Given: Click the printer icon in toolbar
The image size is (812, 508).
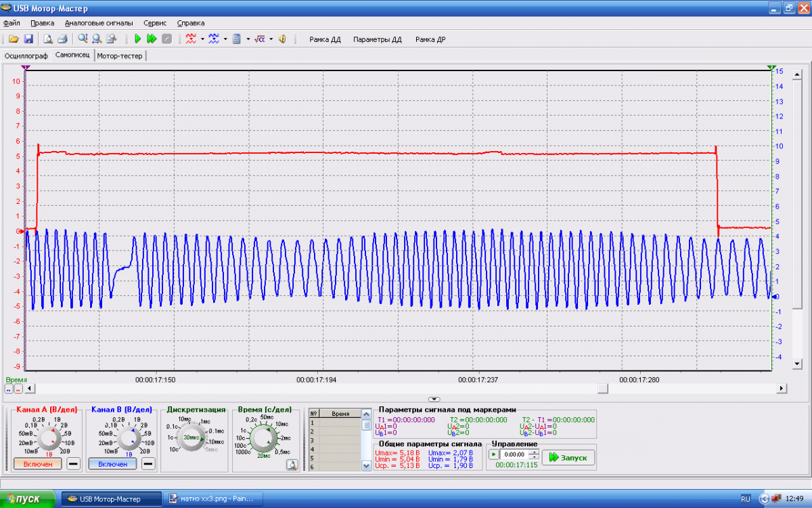Looking at the screenshot, I should pyautogui.click(x=62, y=39).
